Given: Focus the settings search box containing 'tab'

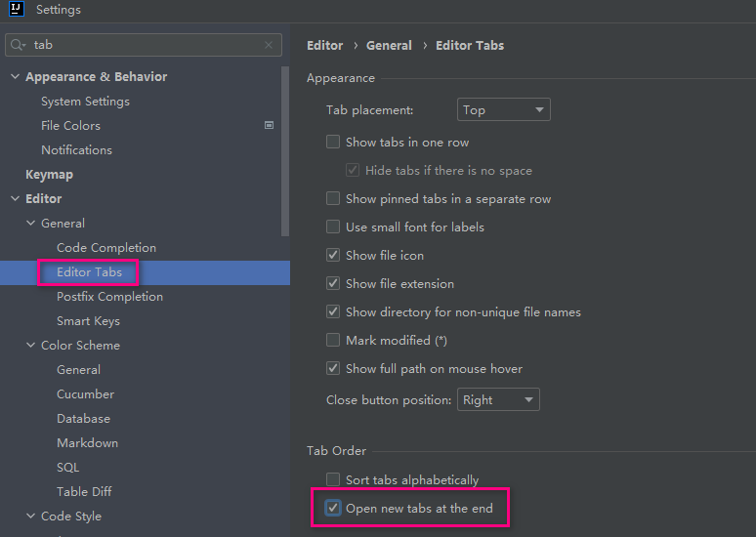Looking at the screenshot, I should 144,45.
